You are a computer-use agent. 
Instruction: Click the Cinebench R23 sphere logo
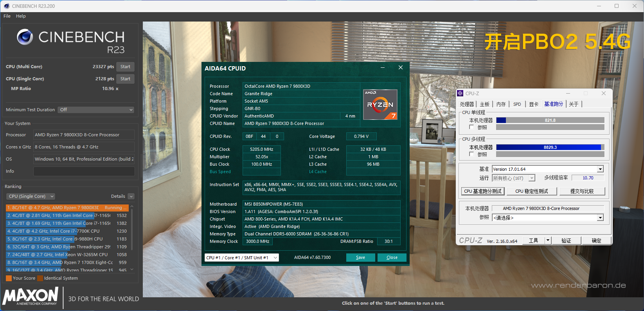(25, 37)
